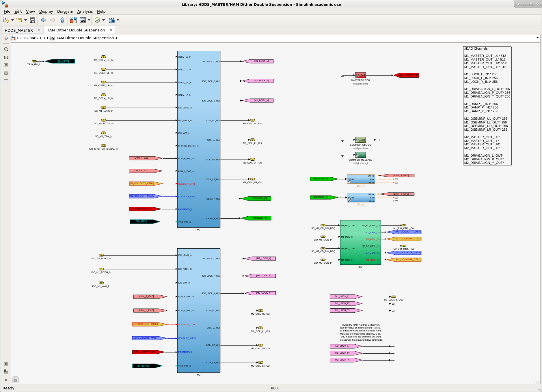Click the screenshot camera icon in palette
This screenshot has width=542, height=392.
pos(6,364)
